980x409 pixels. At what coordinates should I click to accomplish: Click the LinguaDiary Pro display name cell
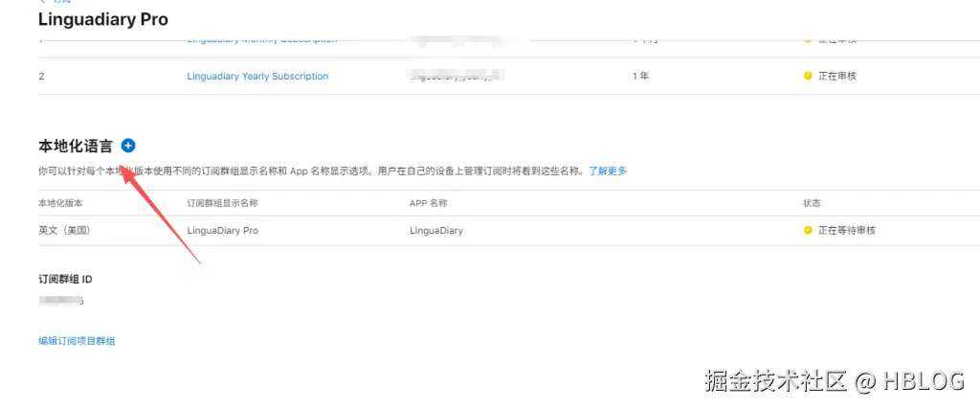tap(222, 230)
